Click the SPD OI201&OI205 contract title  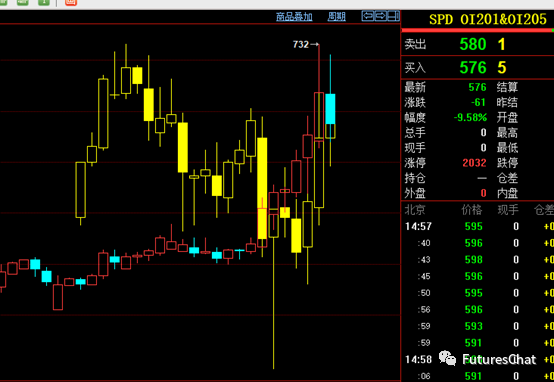click(x=488, y=19)
